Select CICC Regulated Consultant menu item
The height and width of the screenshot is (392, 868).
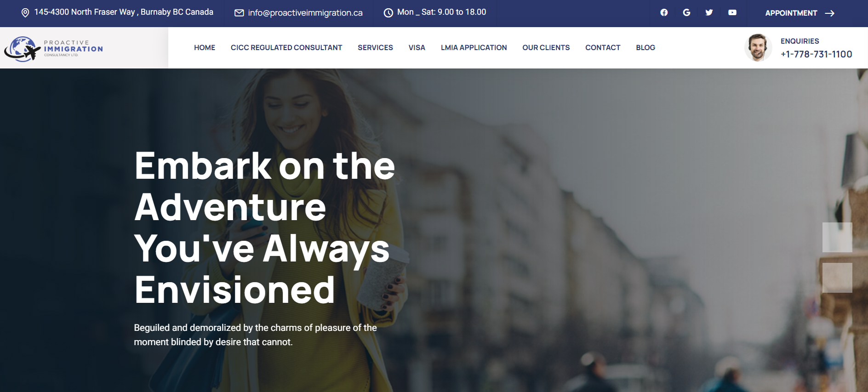(286, 47)
